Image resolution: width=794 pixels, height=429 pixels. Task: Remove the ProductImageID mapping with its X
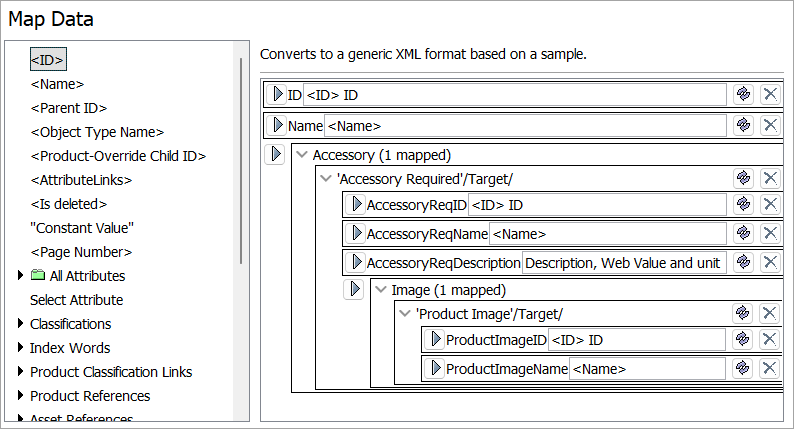point(770,340)
